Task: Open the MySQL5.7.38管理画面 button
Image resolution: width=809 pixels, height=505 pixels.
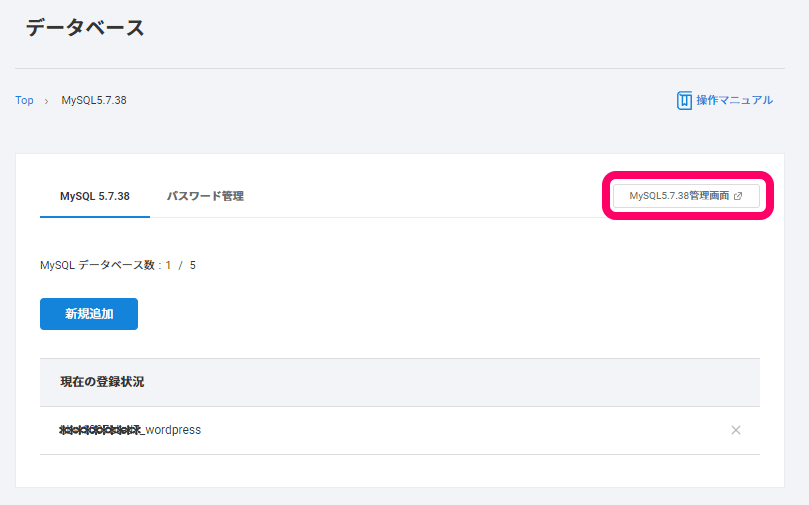Action: coord(679,196)
